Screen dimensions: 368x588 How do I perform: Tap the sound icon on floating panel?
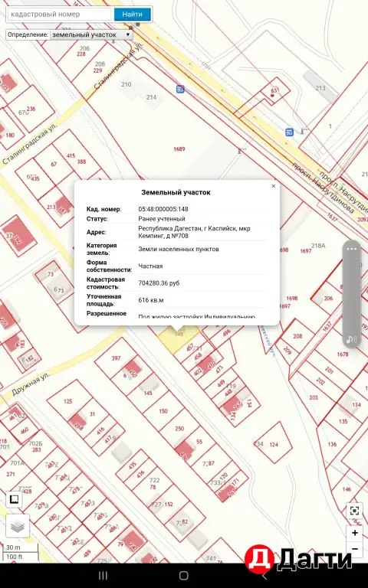[352, 340]
